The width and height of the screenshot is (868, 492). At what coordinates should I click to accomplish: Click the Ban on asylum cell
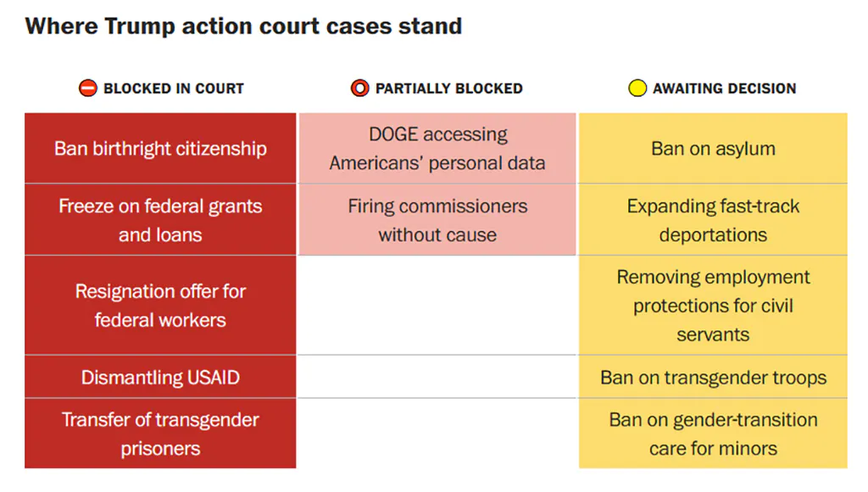click(x=713, y=149)
